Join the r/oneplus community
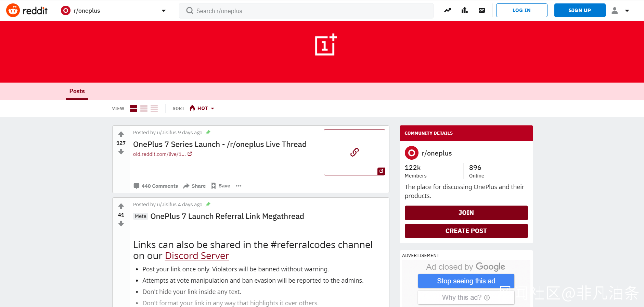Viewport: 644px width, 307px height. 466,213
